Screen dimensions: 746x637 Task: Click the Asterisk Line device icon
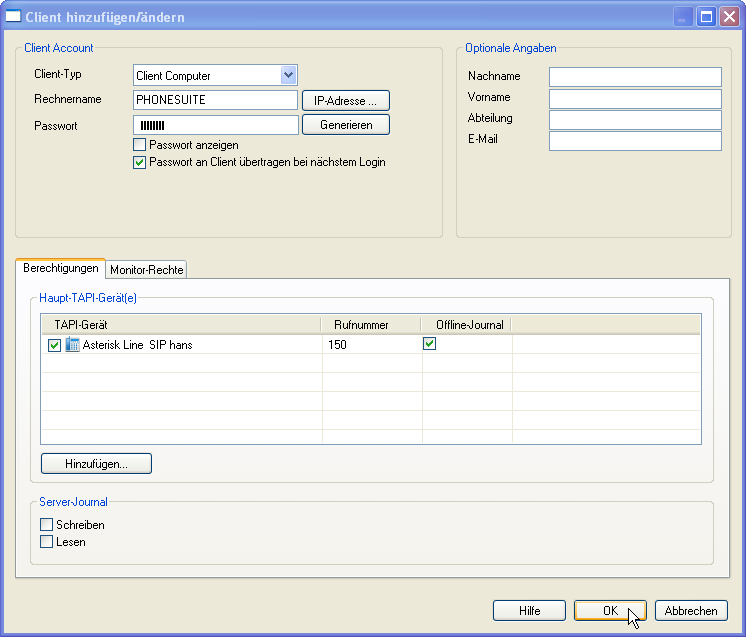click(x=72, y=345)
